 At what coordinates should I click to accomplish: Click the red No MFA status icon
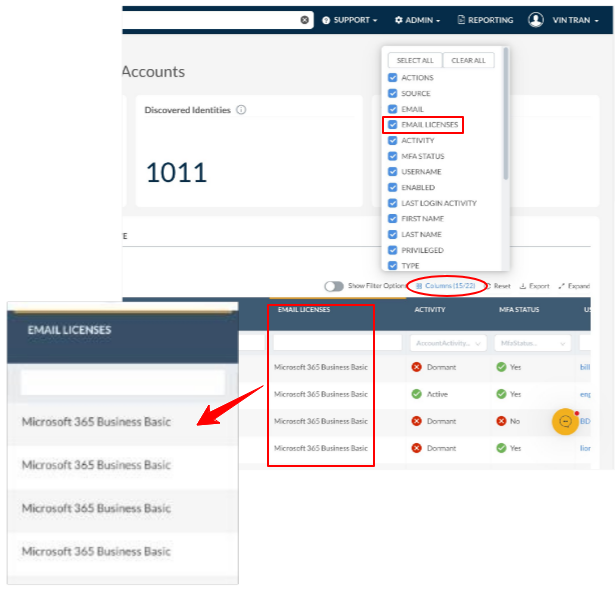[x=501, y=421]
